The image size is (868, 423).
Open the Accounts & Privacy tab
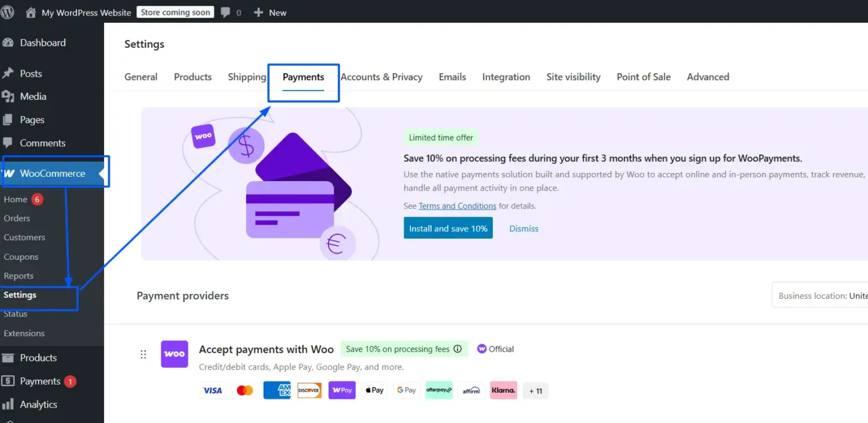click(381, 77)
